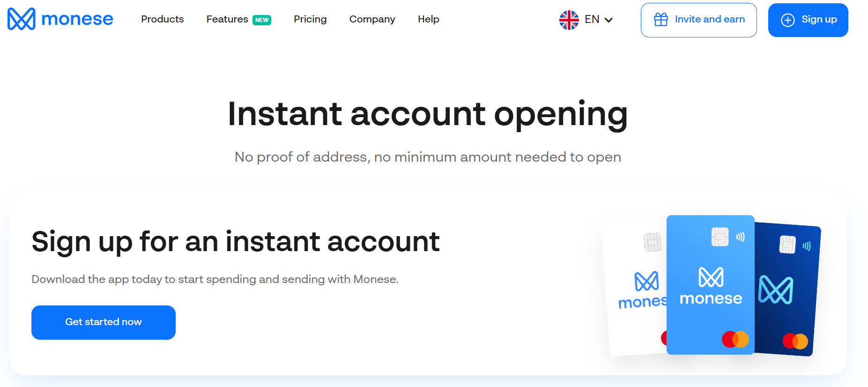Click the monese wordmark in header

77,19
